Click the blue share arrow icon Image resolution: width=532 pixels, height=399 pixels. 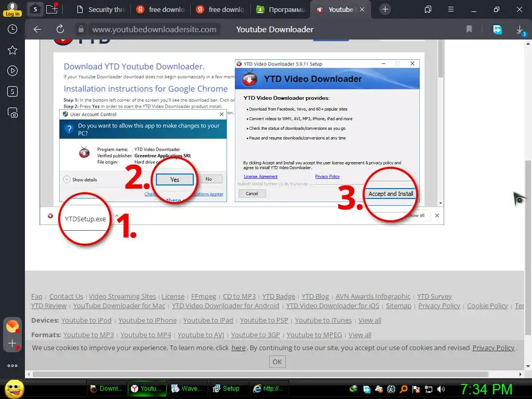click(497, 30)
